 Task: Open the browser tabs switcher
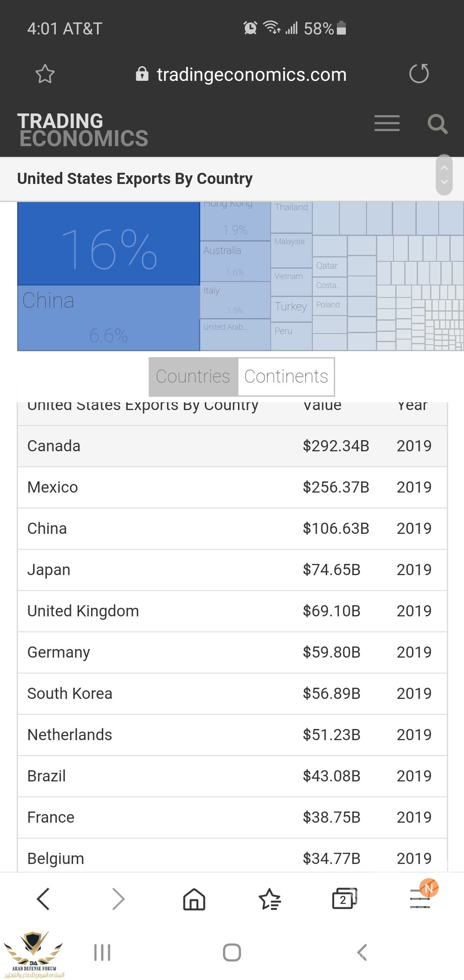tap(344, 899)
